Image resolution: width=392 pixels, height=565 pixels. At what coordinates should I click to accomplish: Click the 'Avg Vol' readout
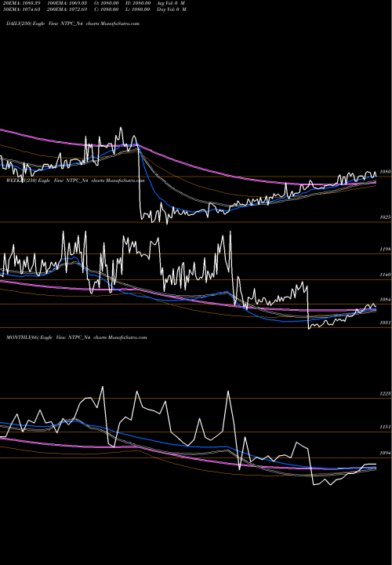click(x=171, y=3)
